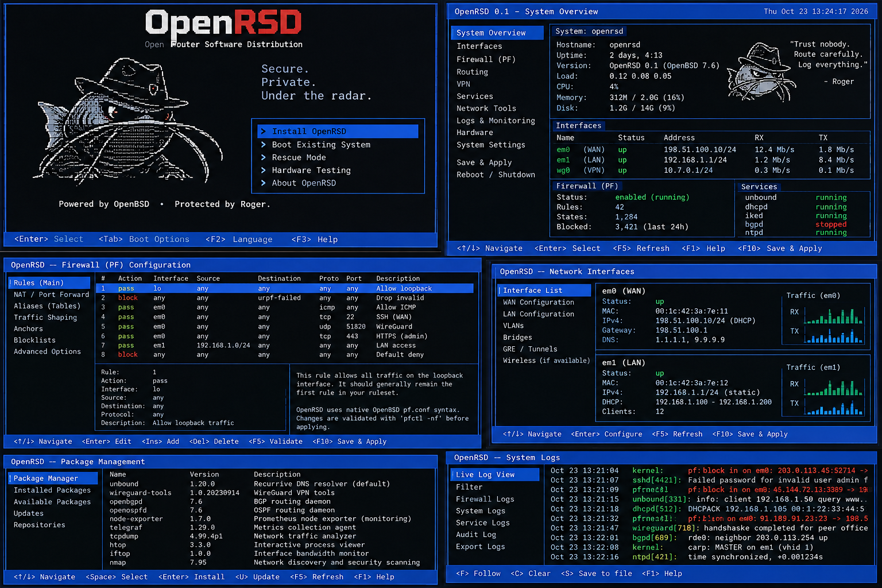Open Network Tools sidebar entry

click(x=486, y=108)
